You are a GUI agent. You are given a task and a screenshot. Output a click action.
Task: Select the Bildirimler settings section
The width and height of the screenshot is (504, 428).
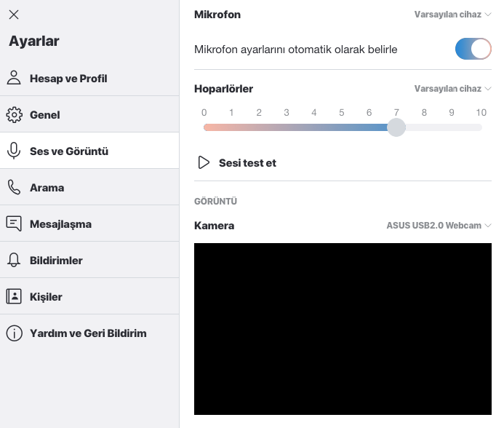point(56,261)
